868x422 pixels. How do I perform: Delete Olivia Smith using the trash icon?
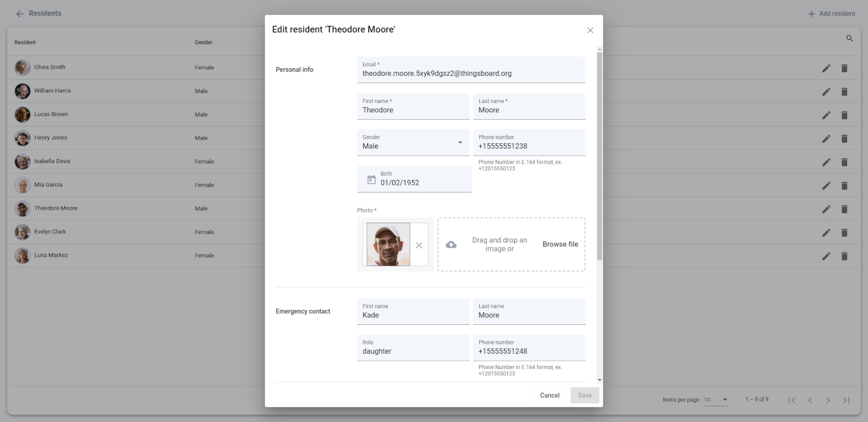(x=844, y=68)
